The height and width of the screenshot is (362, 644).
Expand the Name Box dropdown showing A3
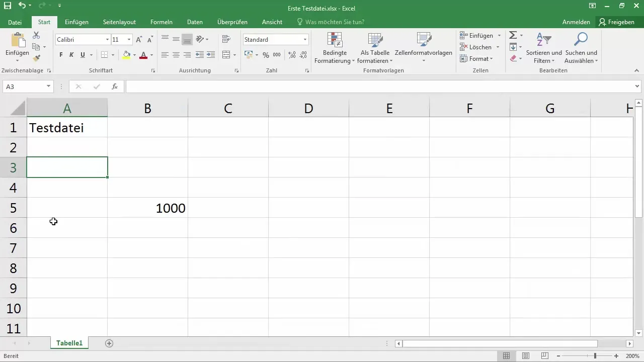(48, 86)
